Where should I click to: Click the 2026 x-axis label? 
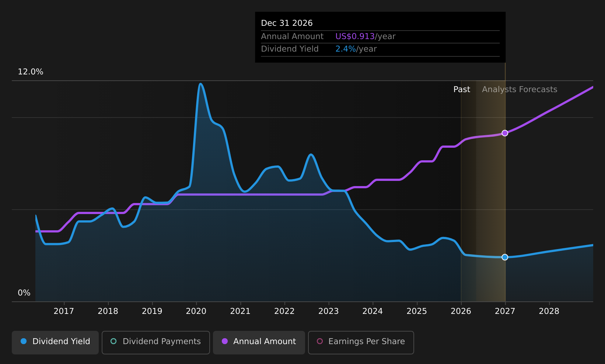[461, 311]
